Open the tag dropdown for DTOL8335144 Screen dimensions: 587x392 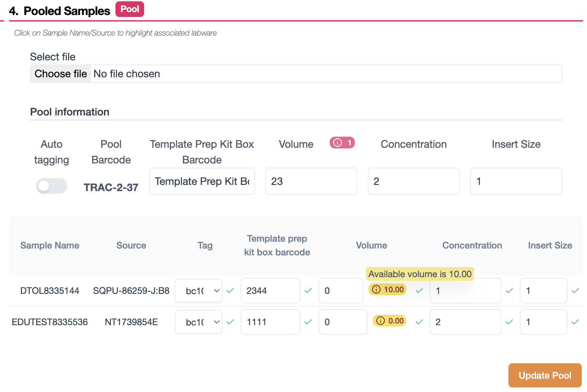(x=199, y=291)
